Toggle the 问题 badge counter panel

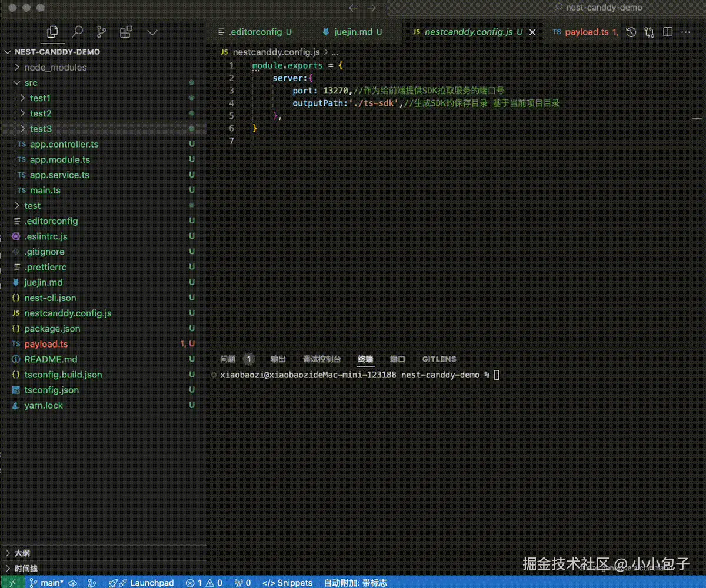[x=248, y=359]
